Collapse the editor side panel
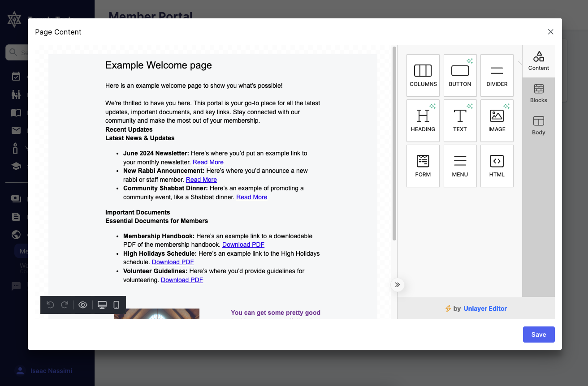The width and height of the screenshot is (588, 386). (397, 285)
